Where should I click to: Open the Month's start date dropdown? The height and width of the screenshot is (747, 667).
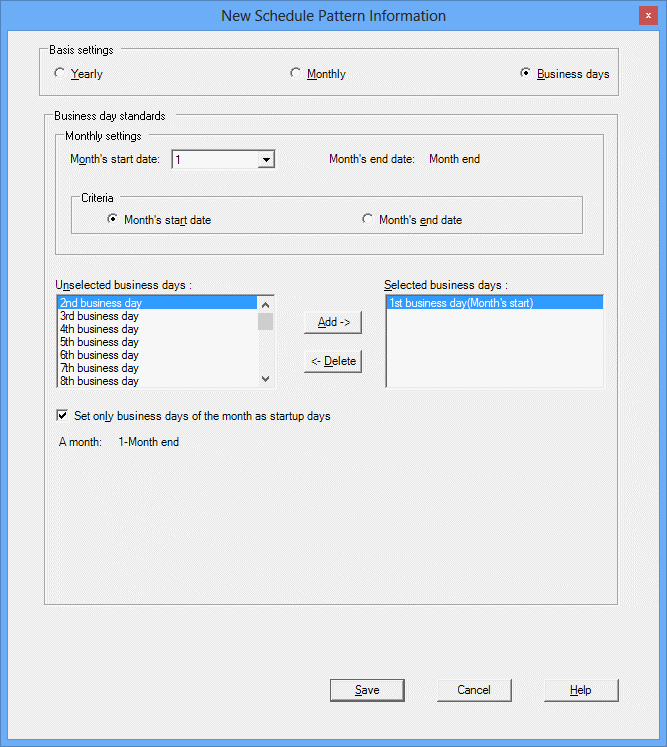266,159
